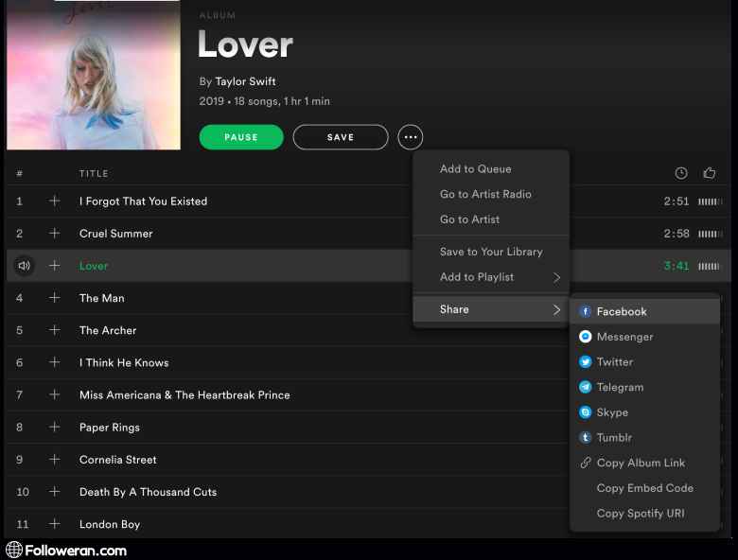The width and height of the screenshot is (738, 560).
Task: Click the Skype share icon
Action: click(586, 412)
